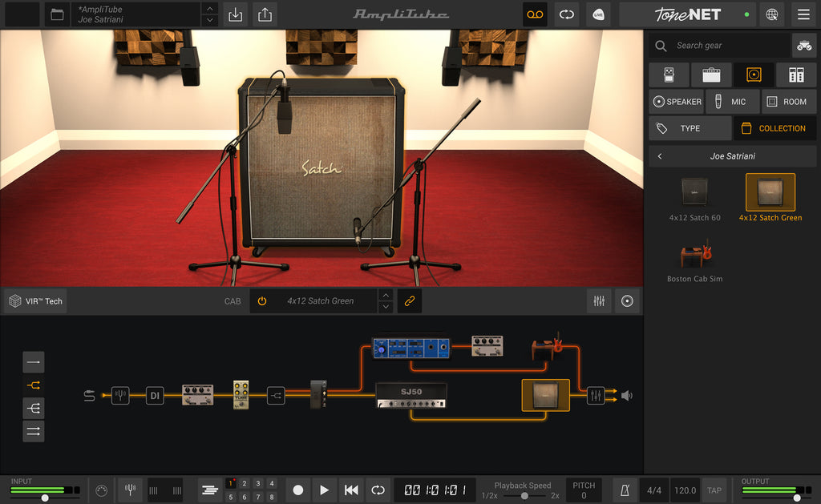821x504 pixels.
Task: Open the preset browser folder icon
Action: pos(57,14)
